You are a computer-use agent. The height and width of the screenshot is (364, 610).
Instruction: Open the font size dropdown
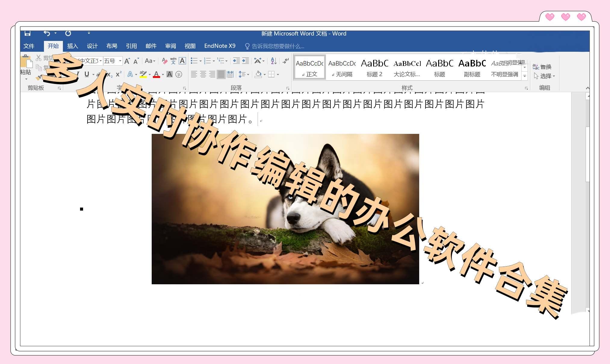[x=119, y=61]
